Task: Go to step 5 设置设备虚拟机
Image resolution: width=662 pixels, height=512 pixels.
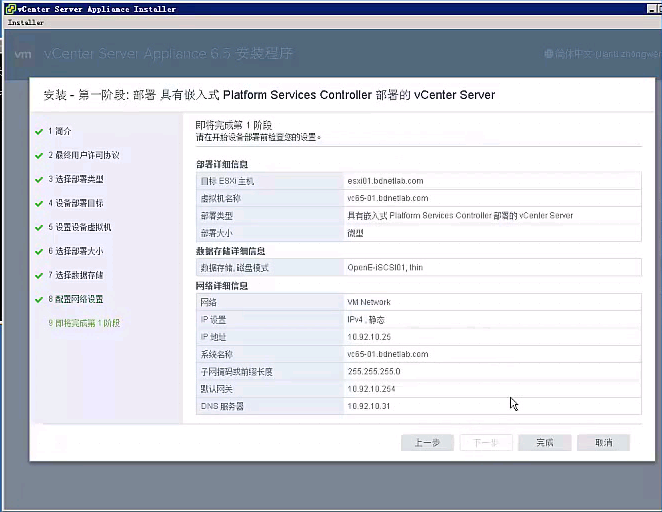Action: [x=79, y=227]
